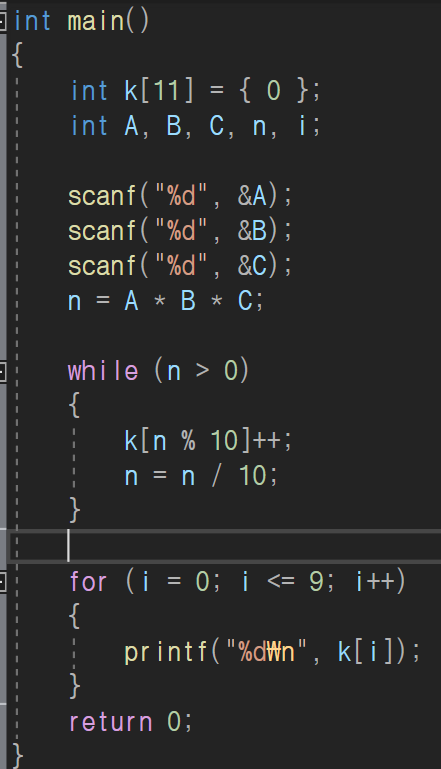Collapse the int main() function block
Image resolution: width=441 pixels, height=769 pixels.
[2, 22]
